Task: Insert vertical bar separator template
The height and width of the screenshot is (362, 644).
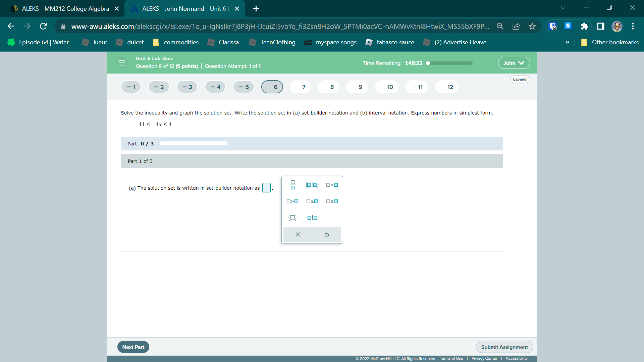Action: click(x=312, y=218)
